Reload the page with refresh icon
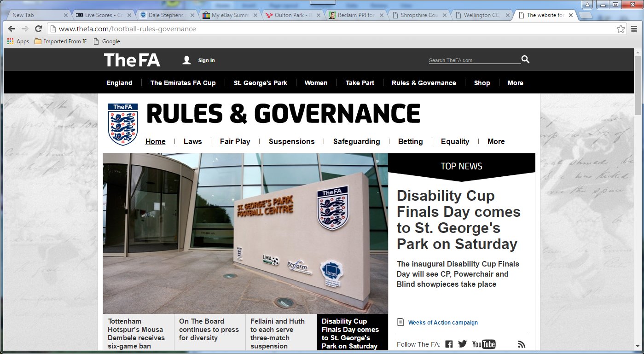644x354 pixels. 39,29
